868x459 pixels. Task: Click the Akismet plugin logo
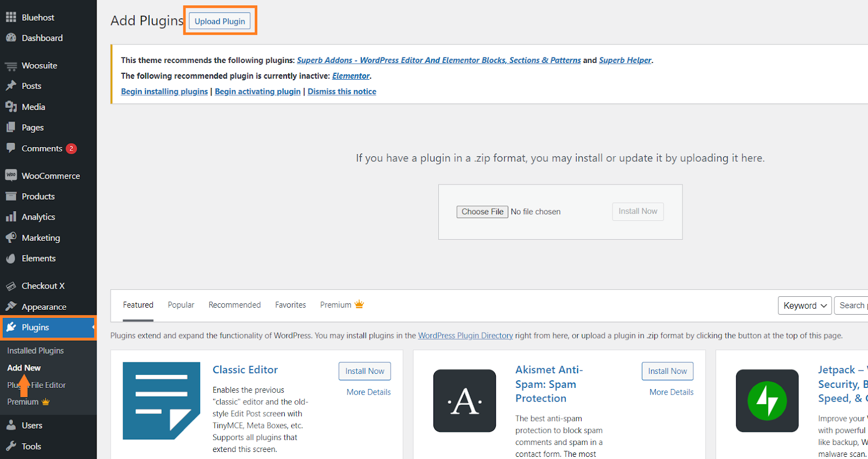click(x=464, y=401)
